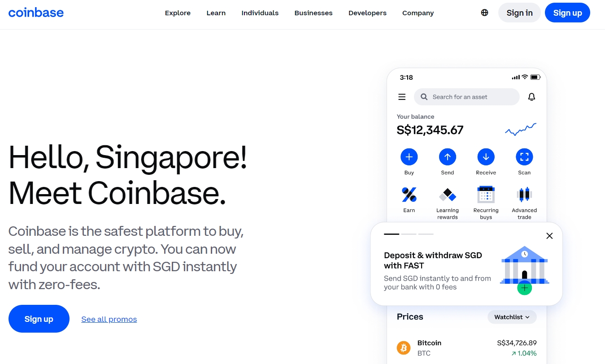Open the globe language selector
Screen dimensions: 605x364
coord(484,13)
